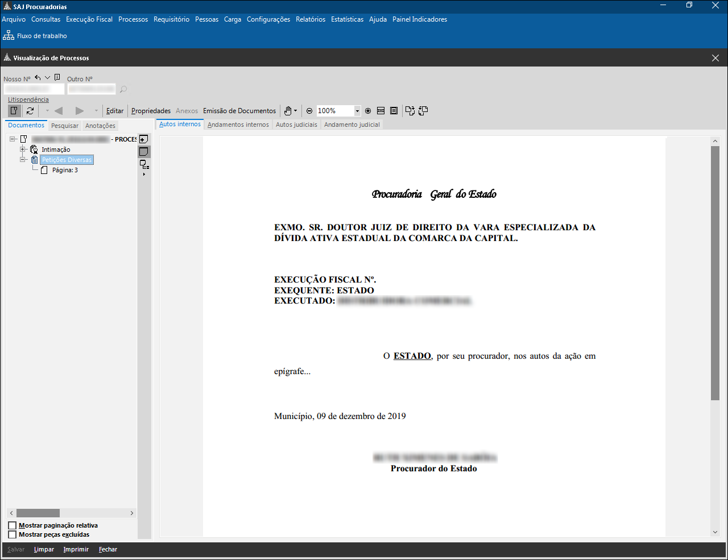Click the new document icon beside the document tree
The height and width of the screenshot is (560, 728).
pos(144,139)
